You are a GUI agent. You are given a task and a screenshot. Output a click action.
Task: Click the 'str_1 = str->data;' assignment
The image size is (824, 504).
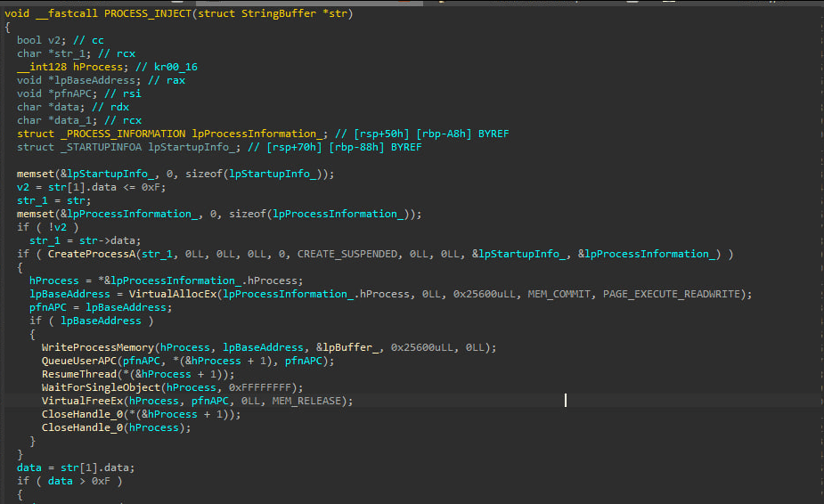pos(86,240)
